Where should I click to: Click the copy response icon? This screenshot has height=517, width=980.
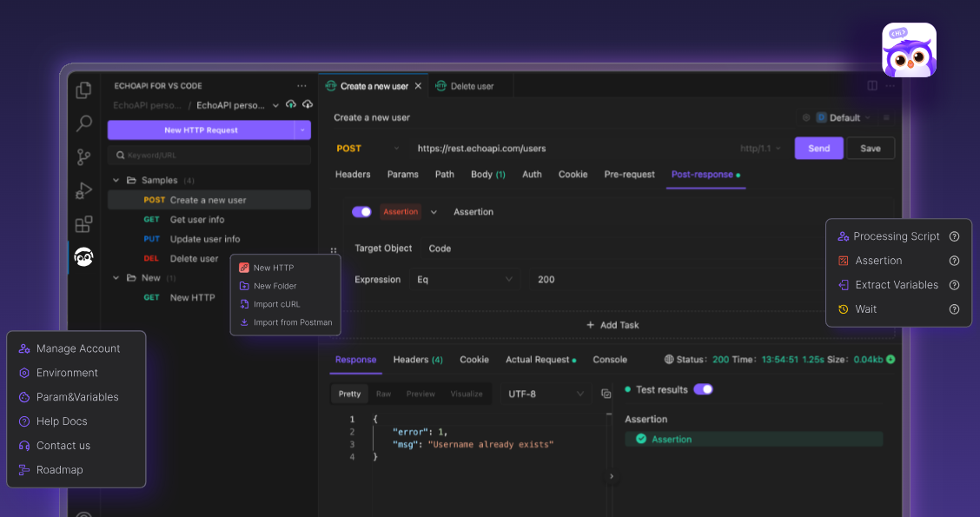606,394
